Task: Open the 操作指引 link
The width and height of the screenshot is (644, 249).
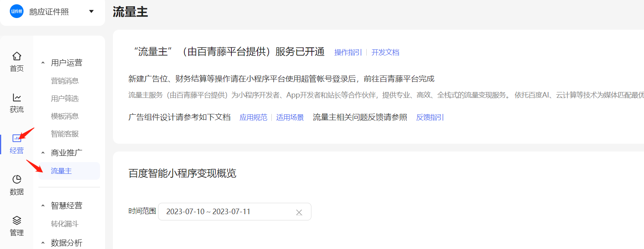Action: pos(348,52)
